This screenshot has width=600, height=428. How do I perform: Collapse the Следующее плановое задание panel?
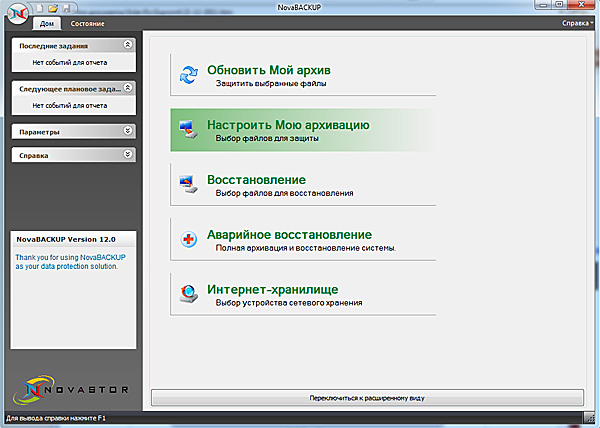(126, 88)
